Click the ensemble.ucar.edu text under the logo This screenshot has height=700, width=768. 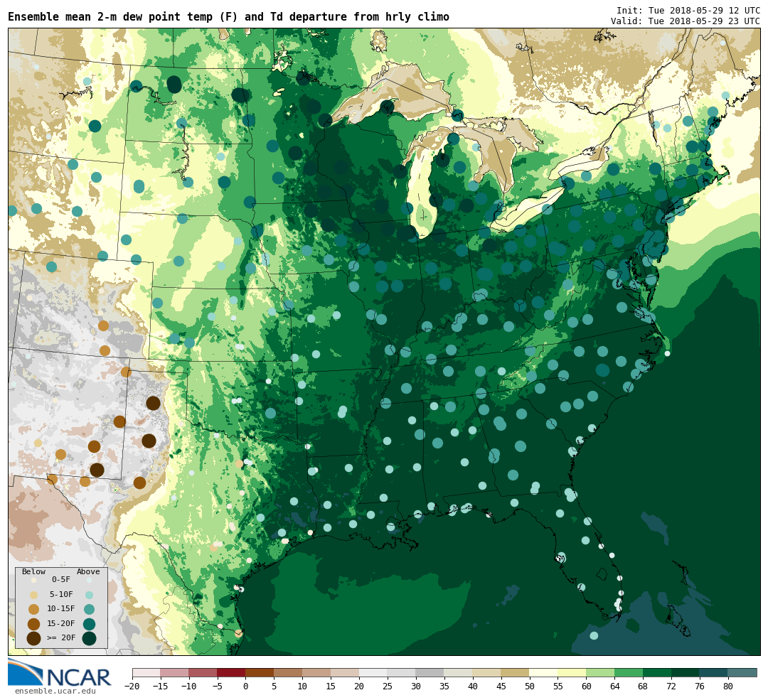pos(55,691)
